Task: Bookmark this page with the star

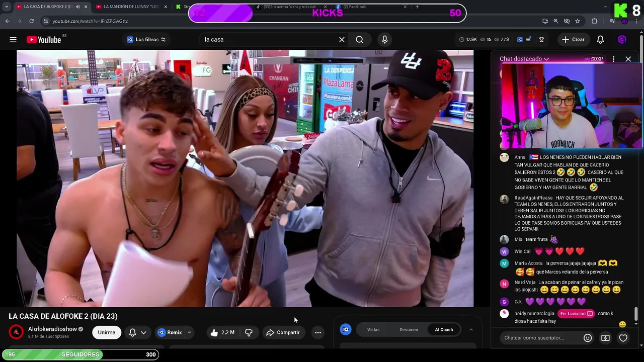Action: click(578, 21)
